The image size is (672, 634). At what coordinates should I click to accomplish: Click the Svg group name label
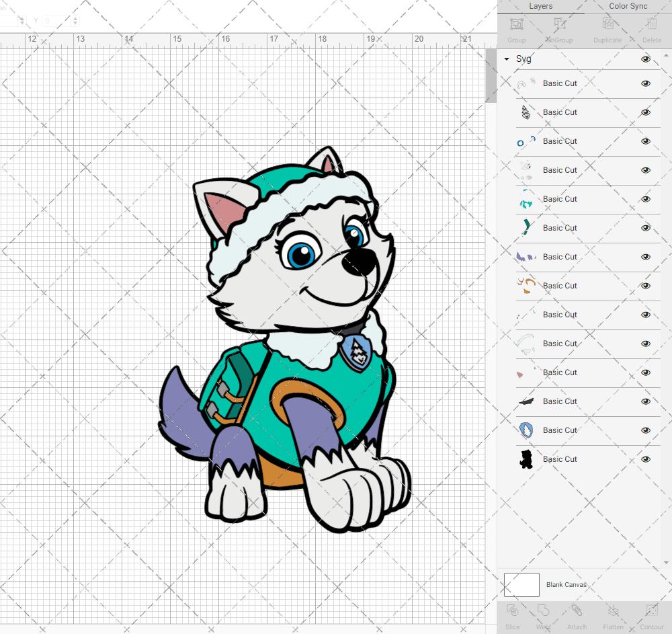(x=523, y=59)
